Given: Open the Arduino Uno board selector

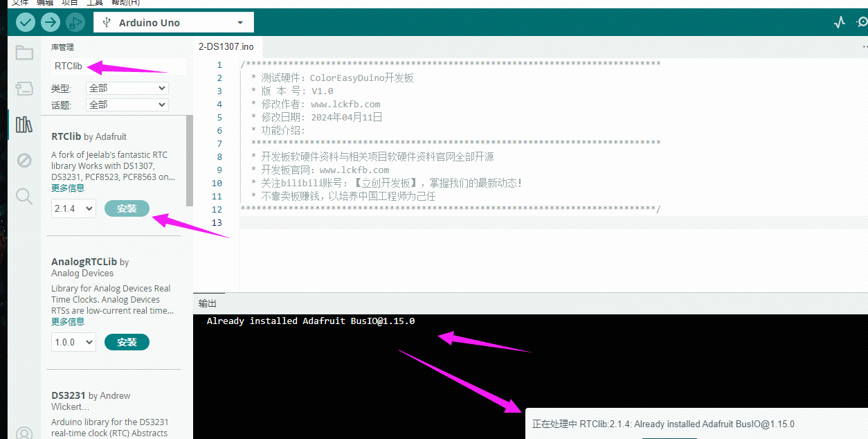Looking at the screenshot, I should tap(174, 23).
